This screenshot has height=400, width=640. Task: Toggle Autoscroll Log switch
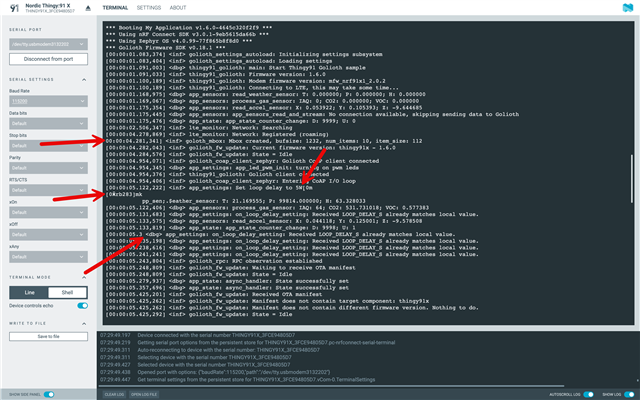588,394
